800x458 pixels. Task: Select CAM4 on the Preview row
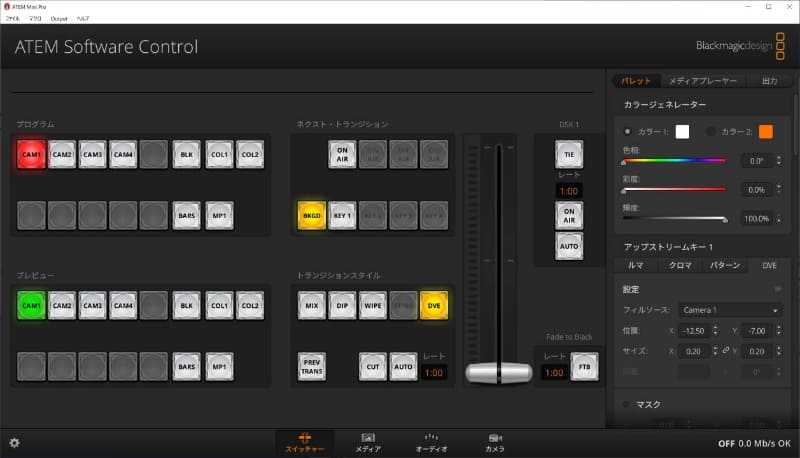click(x=123, y=305)
